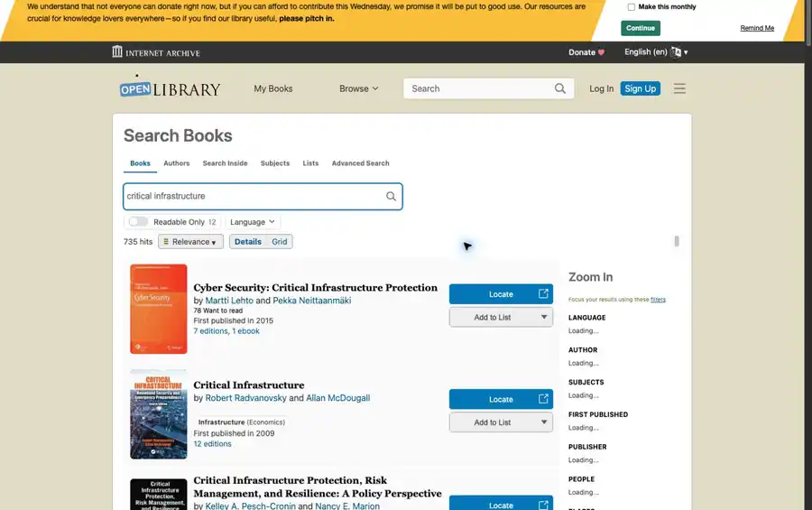
Task: Open author Allan McDougall
Action: 337,398
